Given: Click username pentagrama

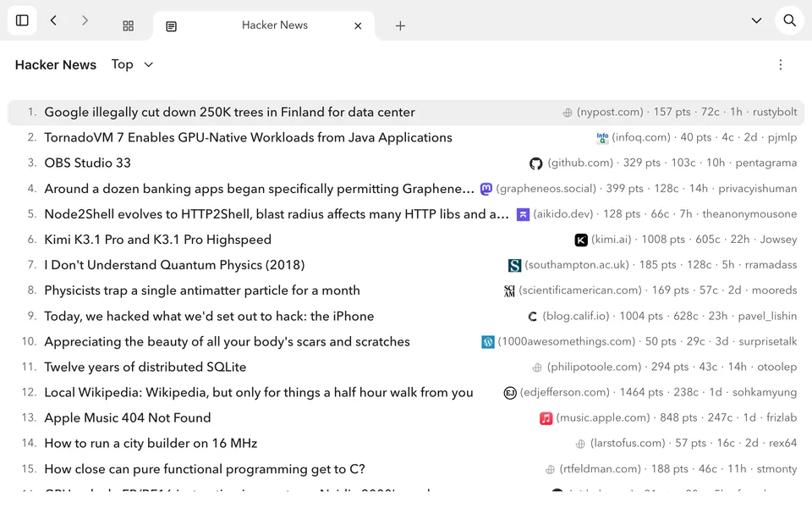Looking at the screenshot, I should (766, 163).
